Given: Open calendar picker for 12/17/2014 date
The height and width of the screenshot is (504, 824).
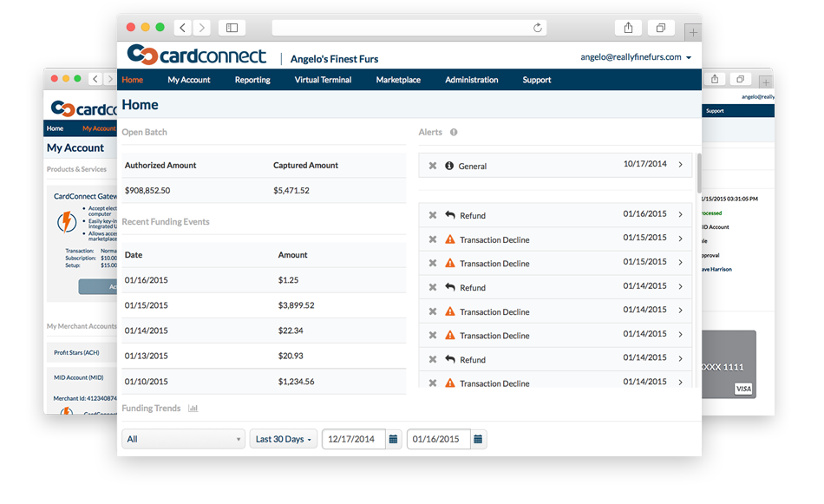Looking at the screenshot, I should tap(393, 439).
